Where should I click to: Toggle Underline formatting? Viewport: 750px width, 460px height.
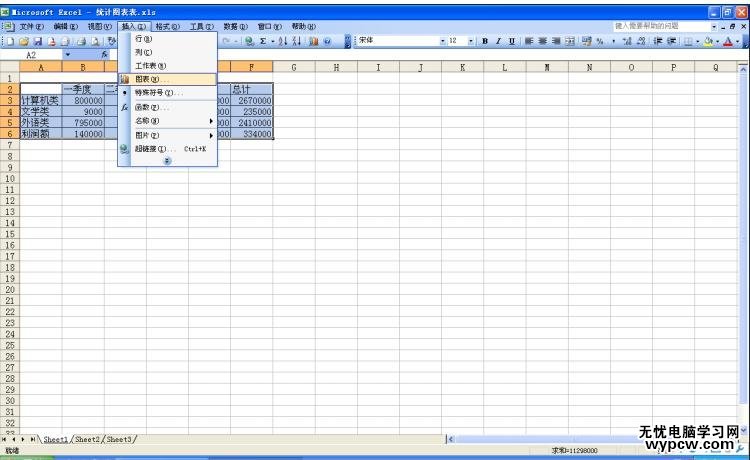pos(512,41)
